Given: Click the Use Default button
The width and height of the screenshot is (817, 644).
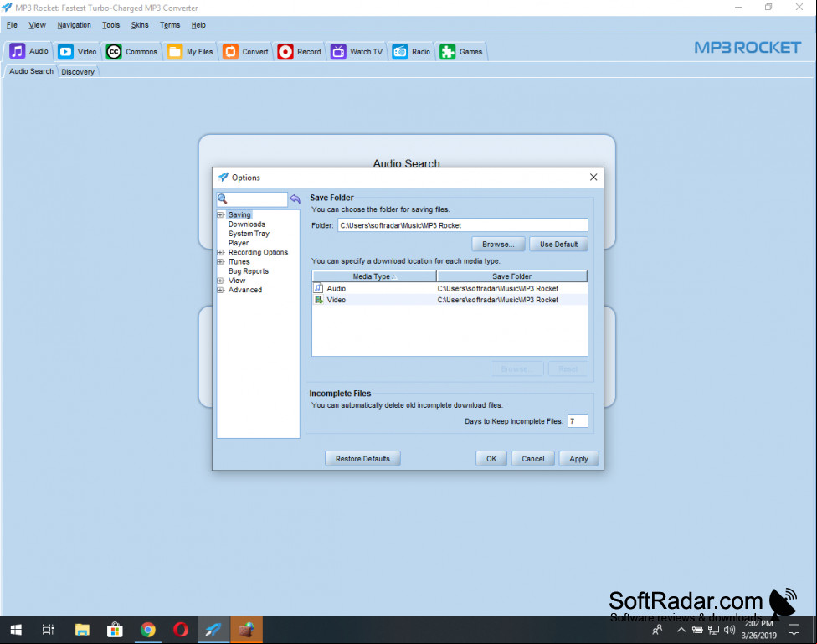Looking at the screenshot, I should 558,244.
